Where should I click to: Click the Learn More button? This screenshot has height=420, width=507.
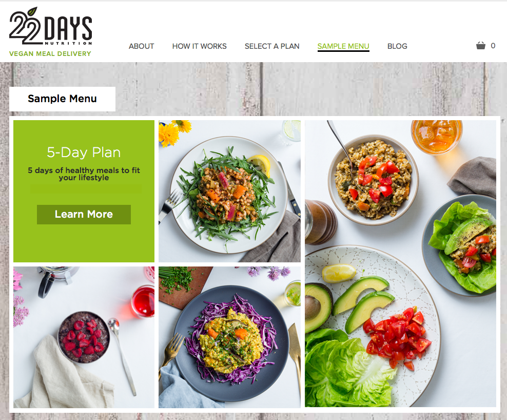click(x=84, y=214)
